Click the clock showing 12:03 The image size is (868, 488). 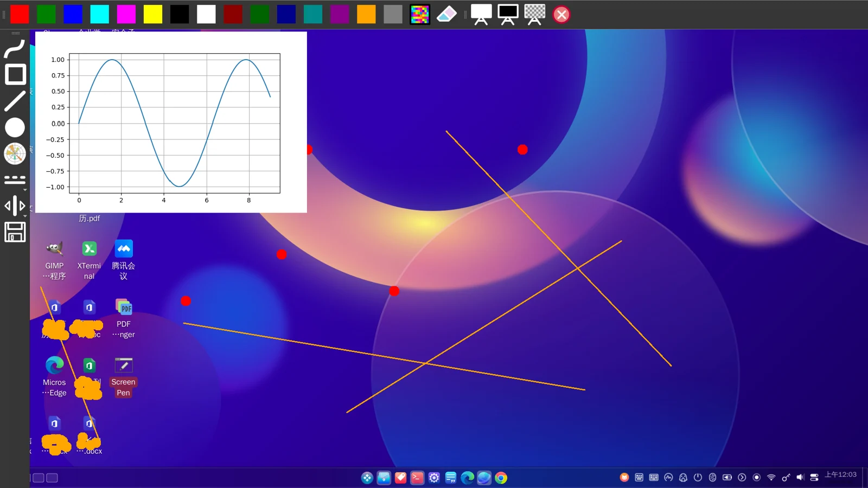[x=840, y=474]
